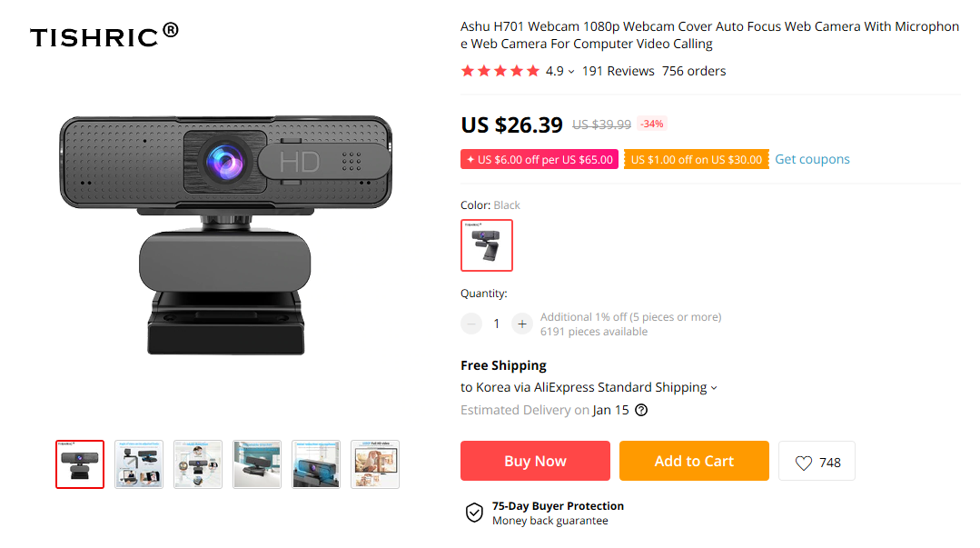Click the heart wishlist icon

(804, 463)
